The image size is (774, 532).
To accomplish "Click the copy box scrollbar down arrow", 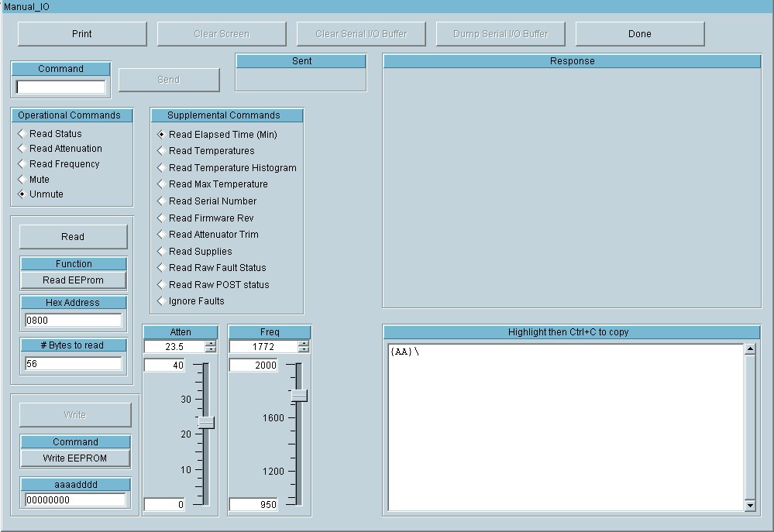I will click(x=749, y=506).
